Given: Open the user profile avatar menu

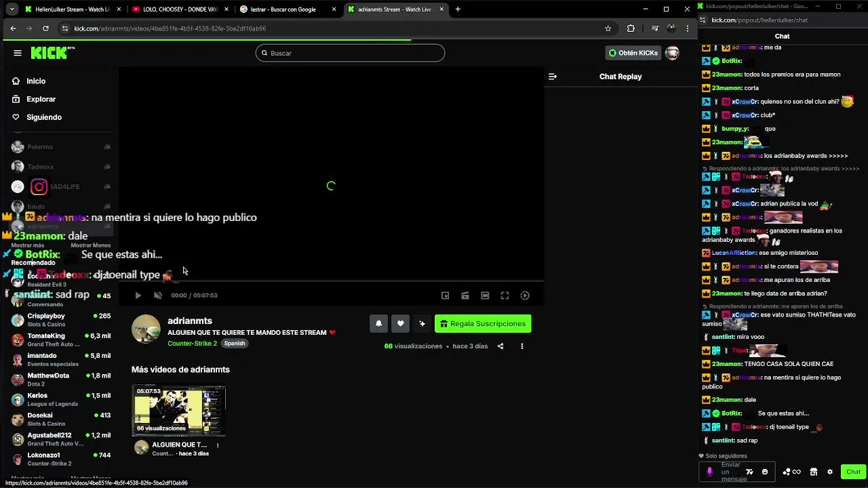Looking at the screenshot, I should (x=672, y=53).
